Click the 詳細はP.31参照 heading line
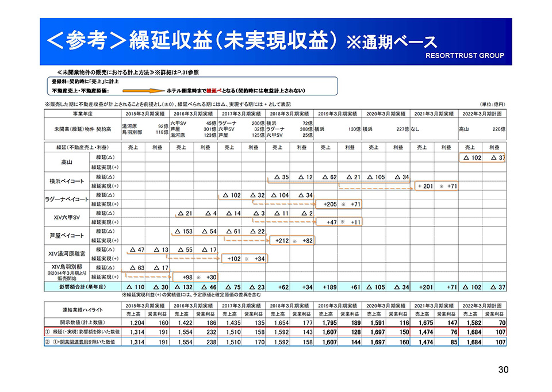 point(128,72)
